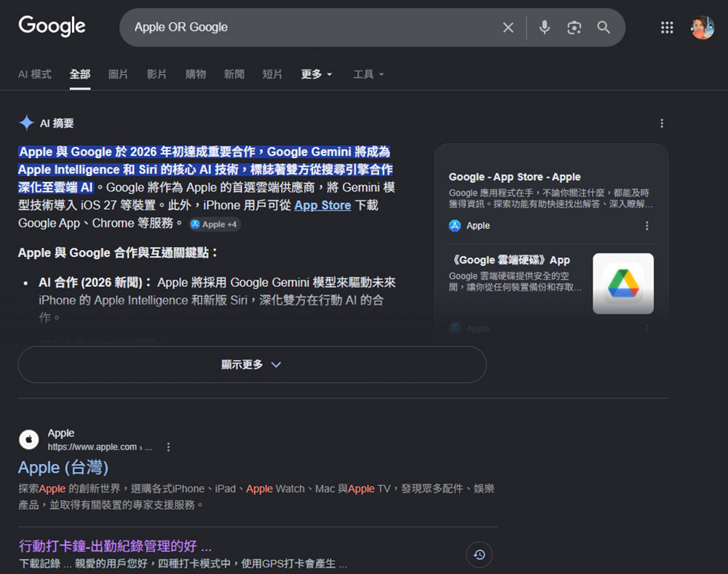Click bullet AI 合作 (2026 新聞)
Image resolution: width=728 pixels, height=574 pixels.
pyautogui.click(x=95, y=283)
